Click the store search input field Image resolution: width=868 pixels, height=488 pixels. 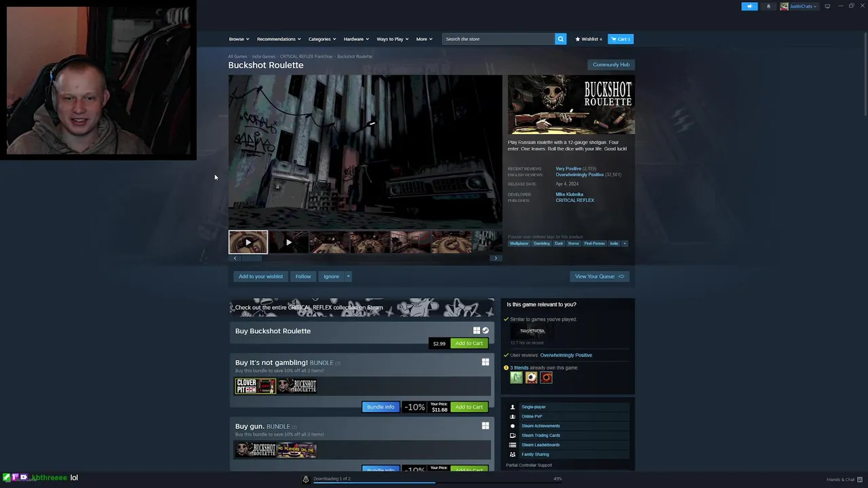pos(498,39)
